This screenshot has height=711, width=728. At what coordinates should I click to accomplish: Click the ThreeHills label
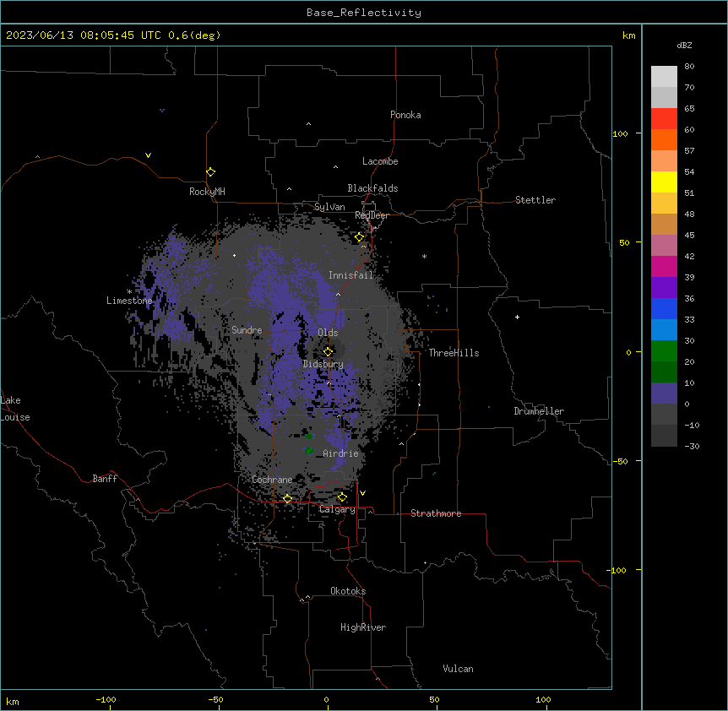click(454, 353)
